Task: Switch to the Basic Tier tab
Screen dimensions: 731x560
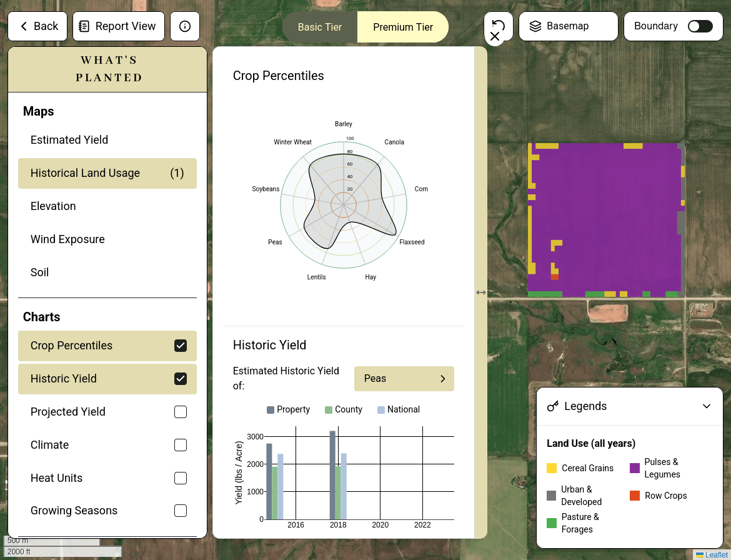Action: tap(319, 27)
